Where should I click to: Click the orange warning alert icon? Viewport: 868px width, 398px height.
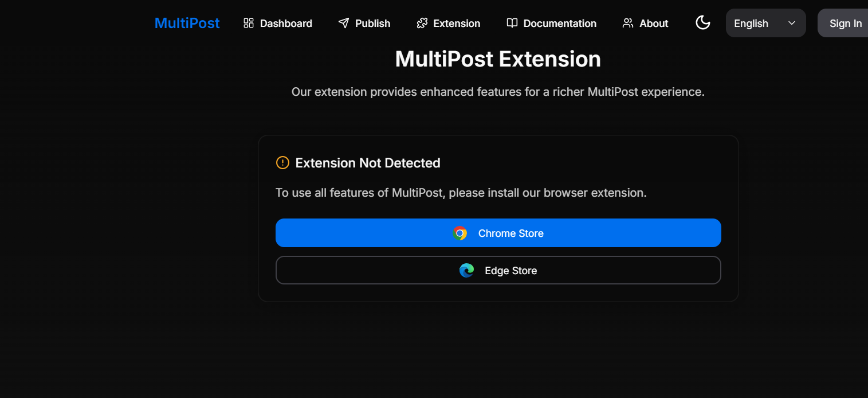tap(282, 163)
